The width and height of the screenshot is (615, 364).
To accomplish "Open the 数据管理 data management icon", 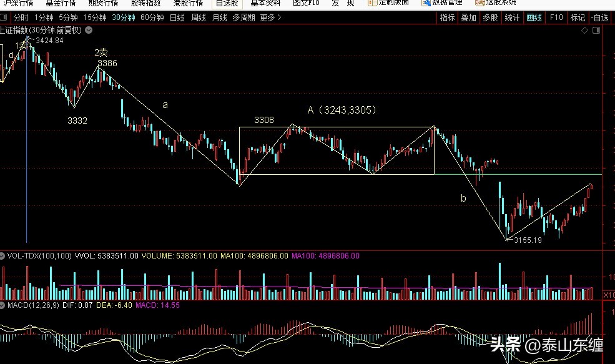I will click(x=426, y=2).
